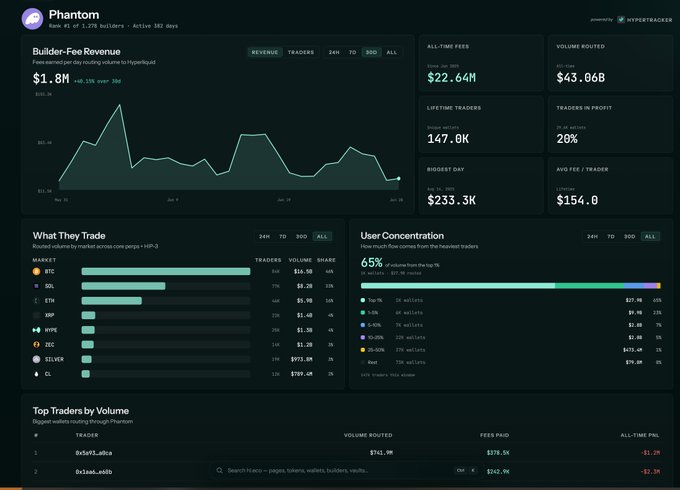Select 7D in User Concentration
This screenshot has height=490, width=680.
tap(611, 236)
